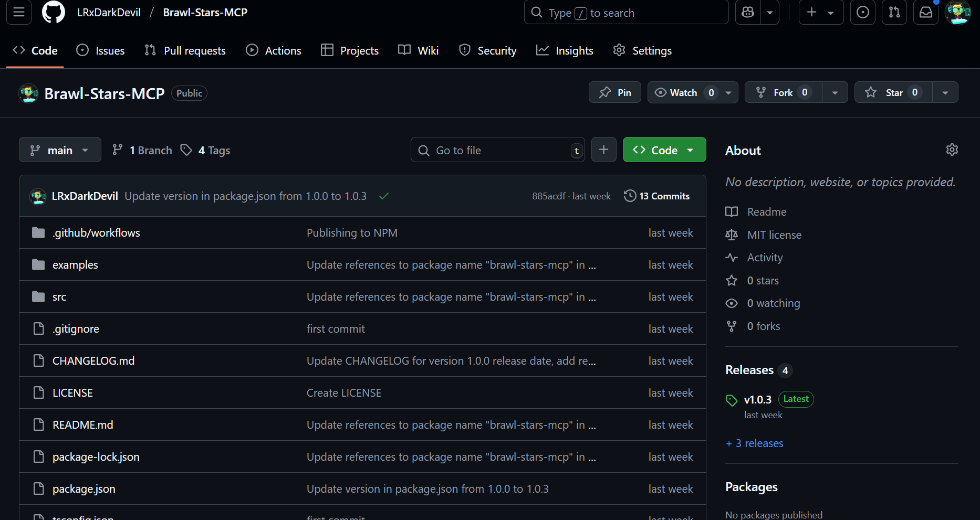Screen dimensions: 980x520
Task: Open the hamburger navigation menu
Action: tap(19, 12)
